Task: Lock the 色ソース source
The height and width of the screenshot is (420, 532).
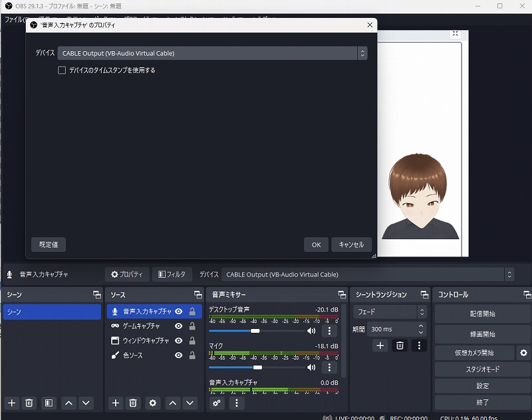Action: (192, 356)
